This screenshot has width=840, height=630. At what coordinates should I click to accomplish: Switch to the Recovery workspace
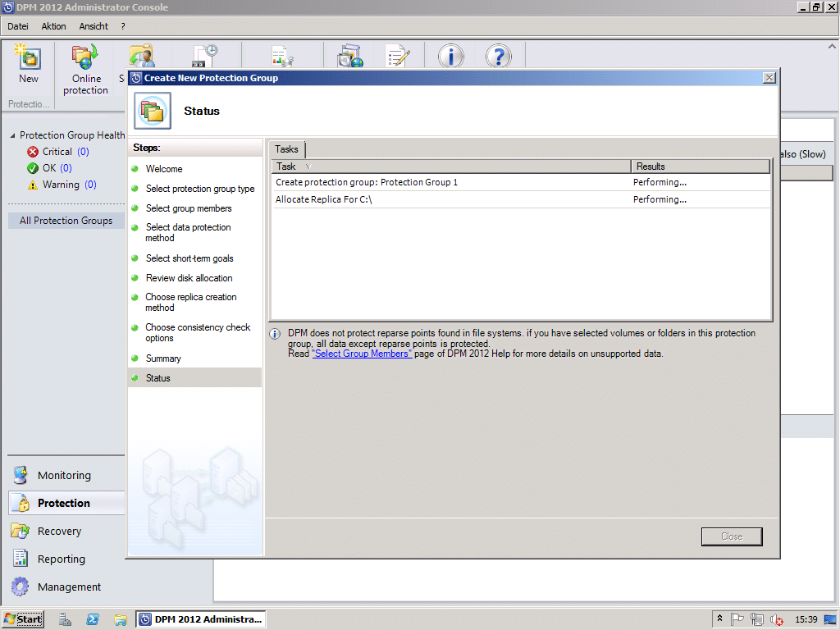(59, 531)
